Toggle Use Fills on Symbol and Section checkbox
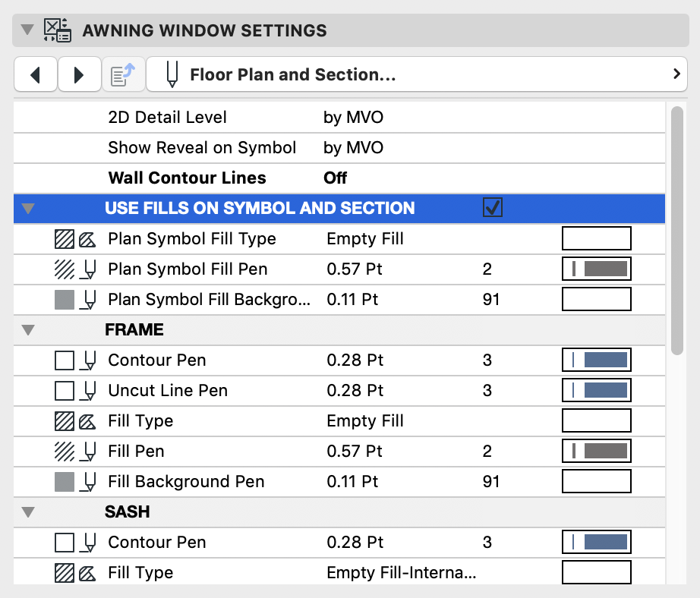 point(492,208)
